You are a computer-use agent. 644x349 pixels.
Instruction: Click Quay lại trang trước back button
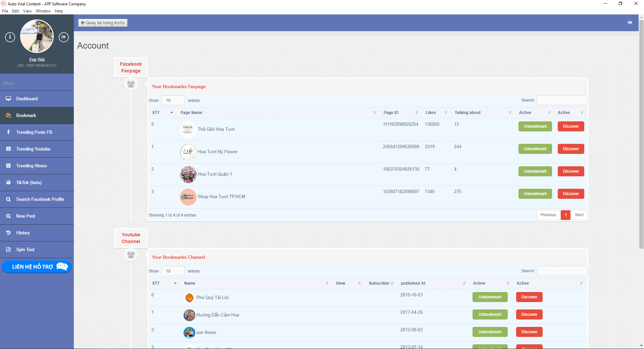point(103,22)
